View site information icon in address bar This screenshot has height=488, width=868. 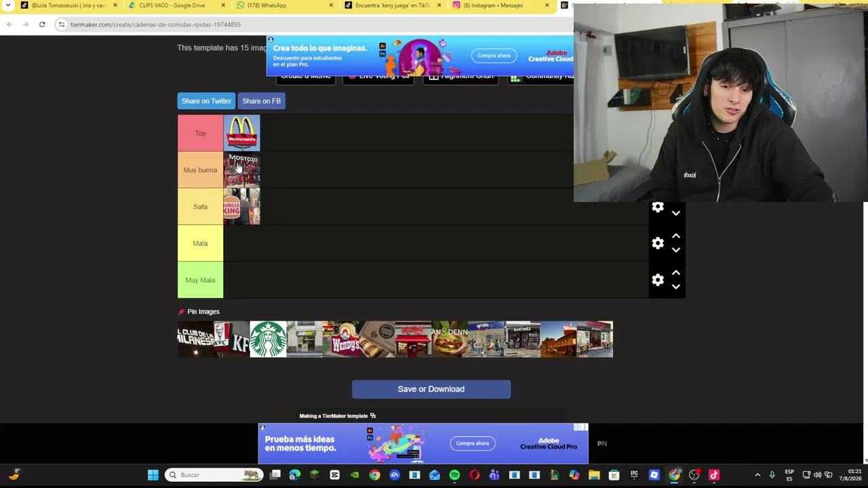[x=61, y=24]
